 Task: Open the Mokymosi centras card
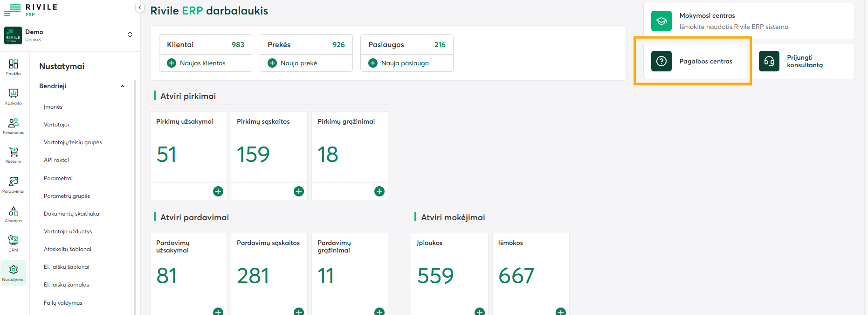tap(749, 21)
